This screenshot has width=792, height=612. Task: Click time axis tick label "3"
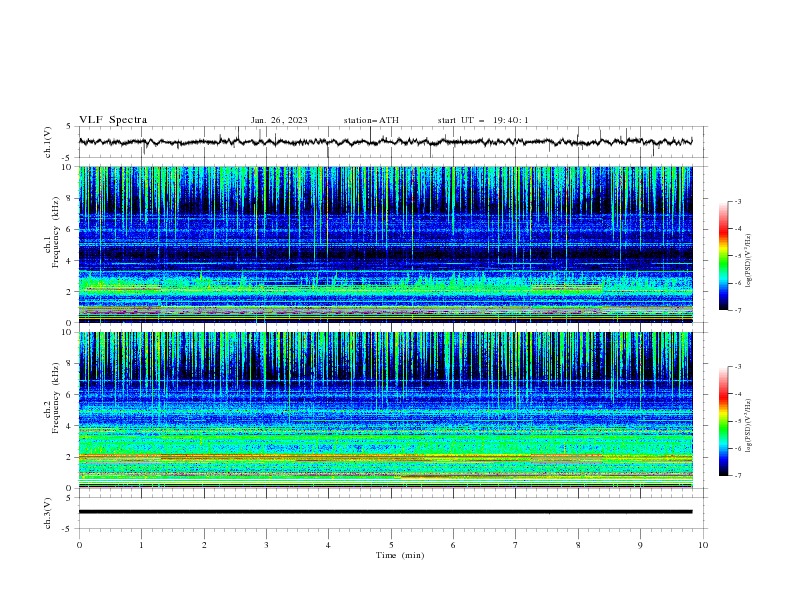266,545
